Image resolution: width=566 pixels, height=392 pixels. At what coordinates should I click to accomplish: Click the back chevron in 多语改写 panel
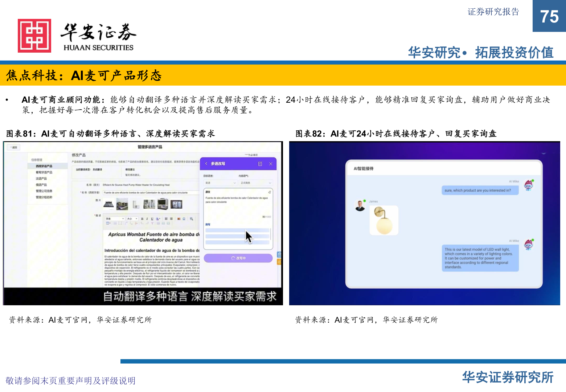click(x=206, y=164)
